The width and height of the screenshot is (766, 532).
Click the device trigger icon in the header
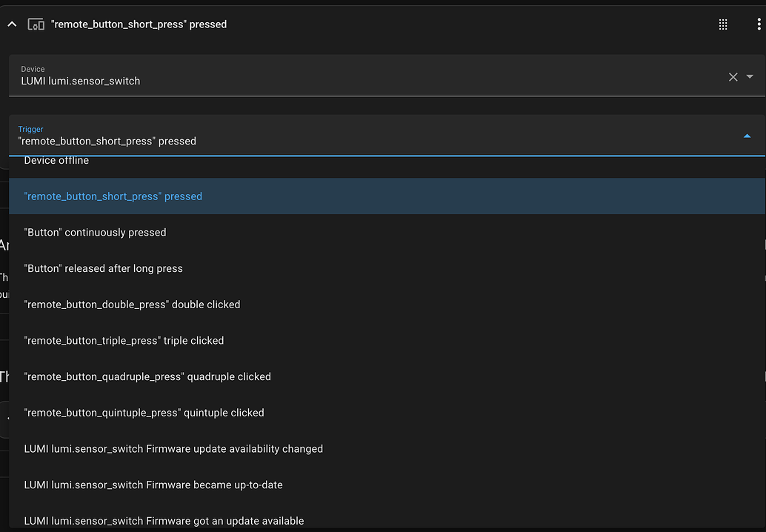click(36, 24)
